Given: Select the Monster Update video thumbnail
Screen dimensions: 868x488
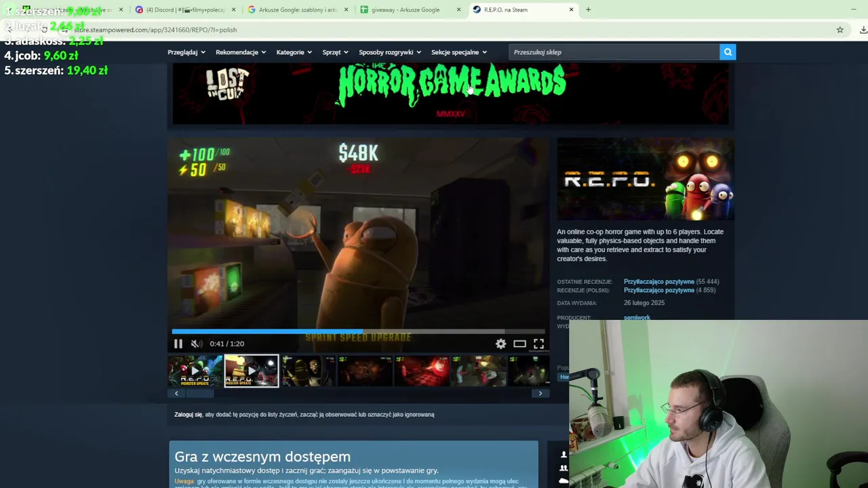Looking at the screenshot, I should click(195, 371).
